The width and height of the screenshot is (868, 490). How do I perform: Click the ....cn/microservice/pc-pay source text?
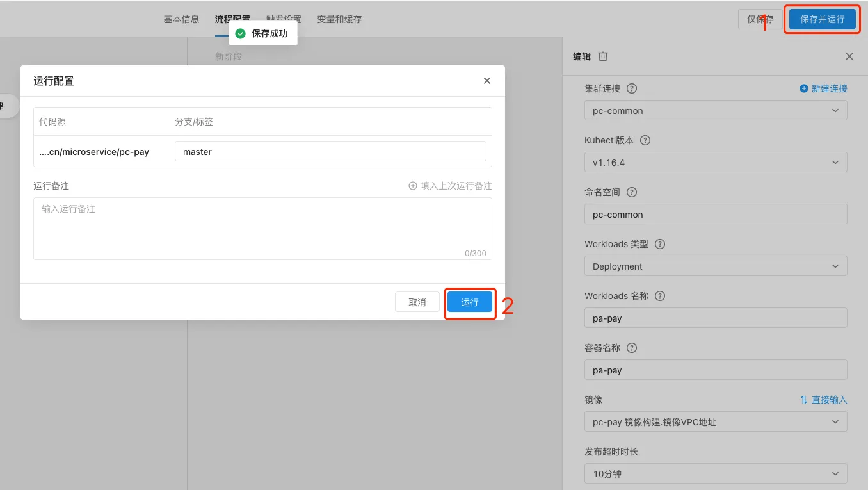click(94, 152)
